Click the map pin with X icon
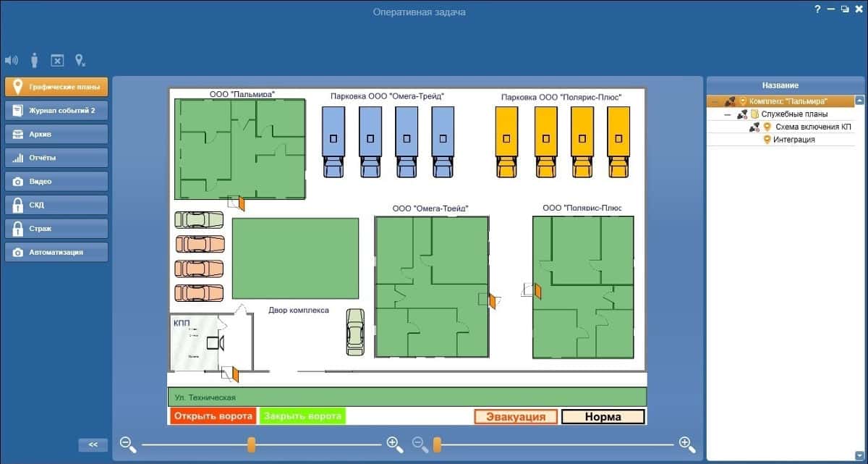Screen dimensions: 868x464 80,61
